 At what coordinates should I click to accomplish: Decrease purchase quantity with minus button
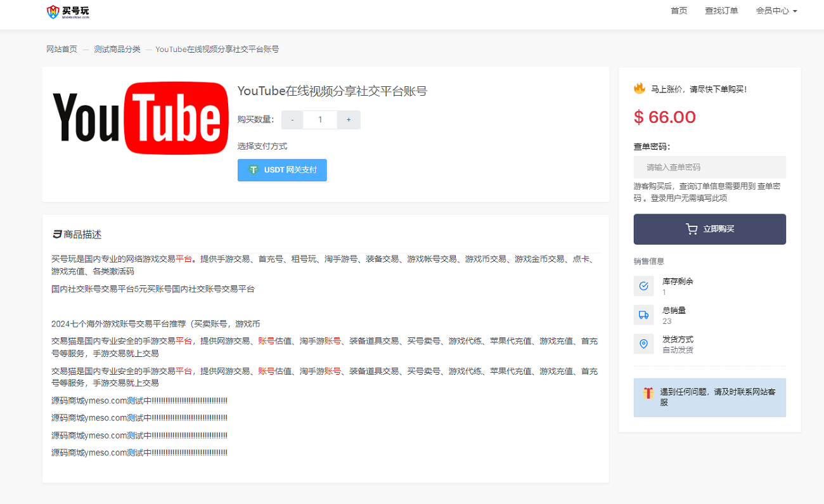pos(292,120)
